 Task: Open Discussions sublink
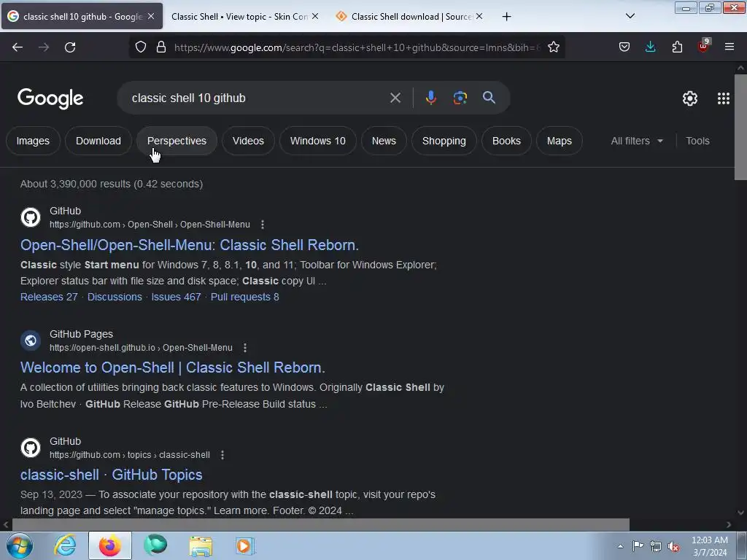point(115,297)
